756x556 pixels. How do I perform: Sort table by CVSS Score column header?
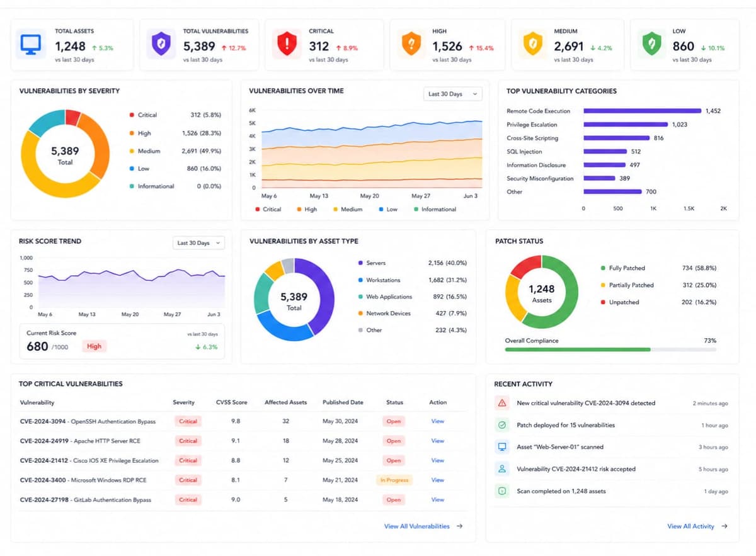point(232,402)
